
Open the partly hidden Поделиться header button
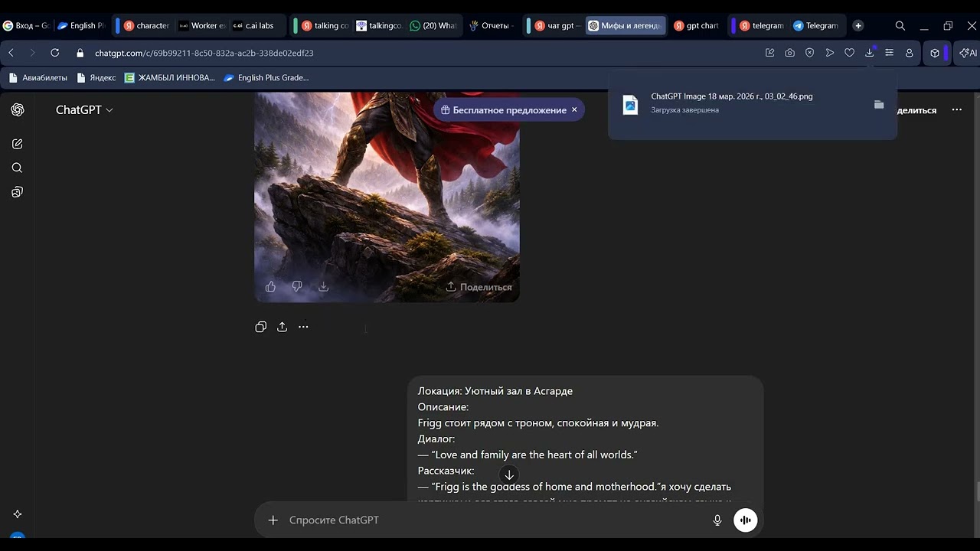point(916,110)
